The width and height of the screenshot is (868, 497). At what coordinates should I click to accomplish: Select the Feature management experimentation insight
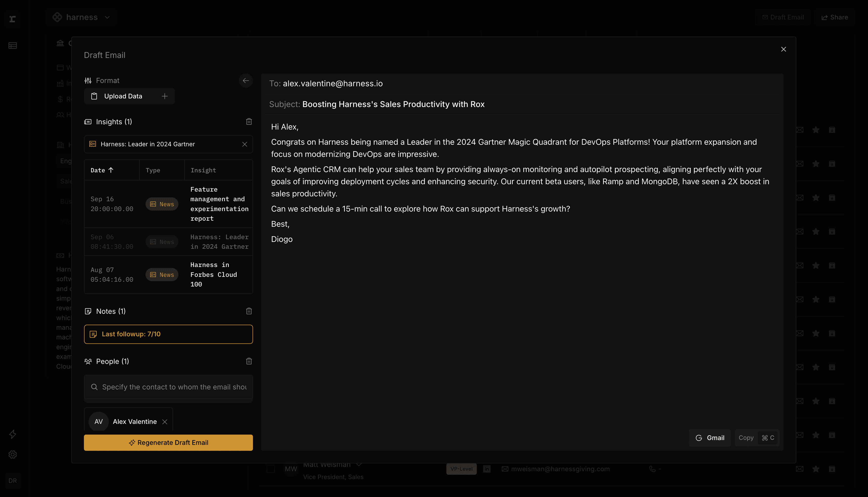(219, 204)
